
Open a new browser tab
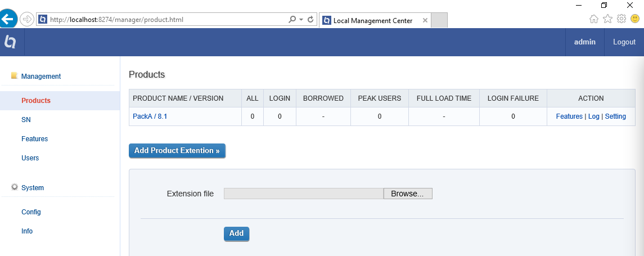(439, 20)
